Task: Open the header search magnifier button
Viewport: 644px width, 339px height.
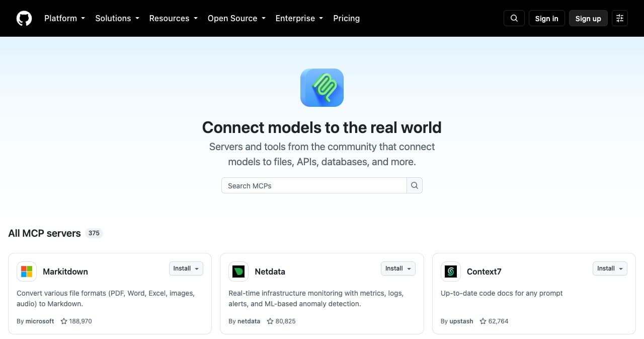Action: (514, 18)
